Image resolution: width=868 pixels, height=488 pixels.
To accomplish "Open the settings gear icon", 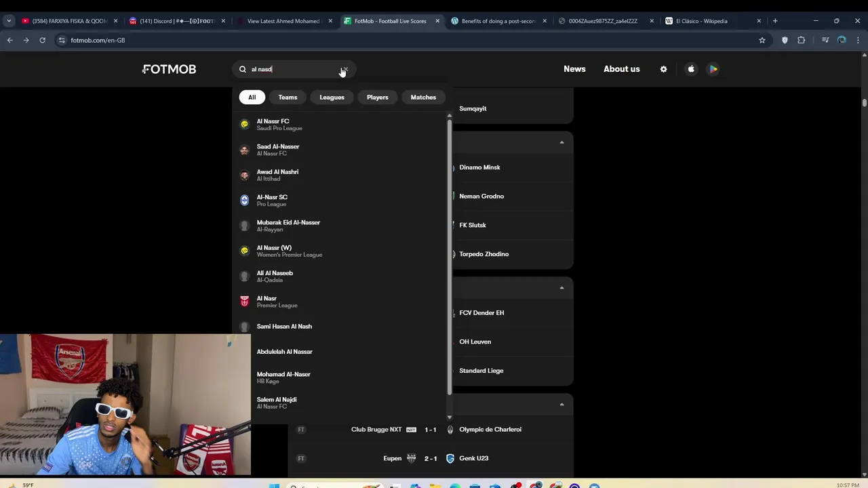I will pos(663,69).
